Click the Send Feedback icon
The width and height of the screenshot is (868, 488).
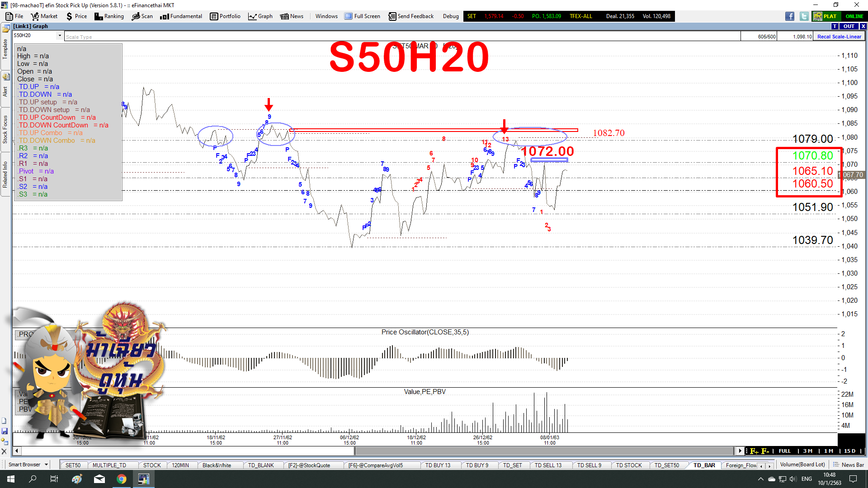click(x=392, y=16)
